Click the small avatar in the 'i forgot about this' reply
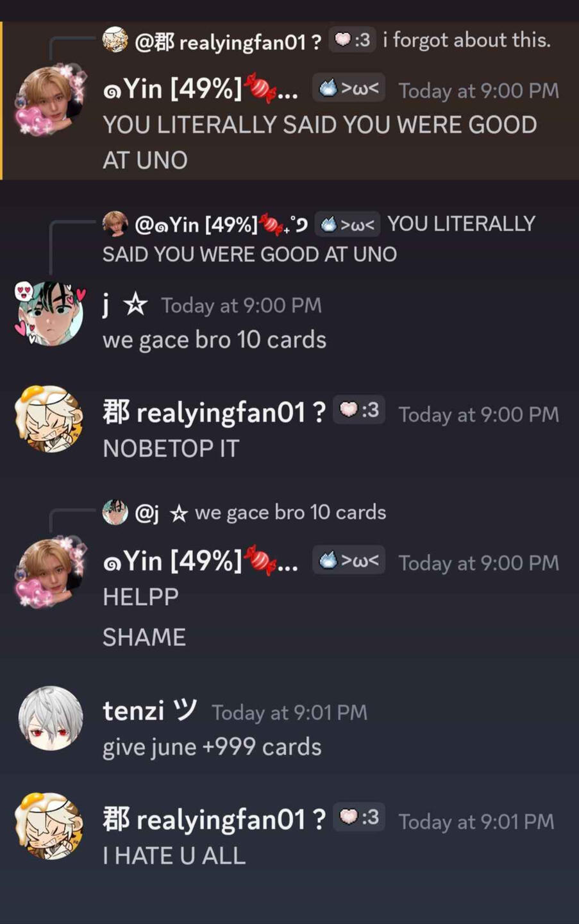Screen dimensions: 579x924 (115, 40)
